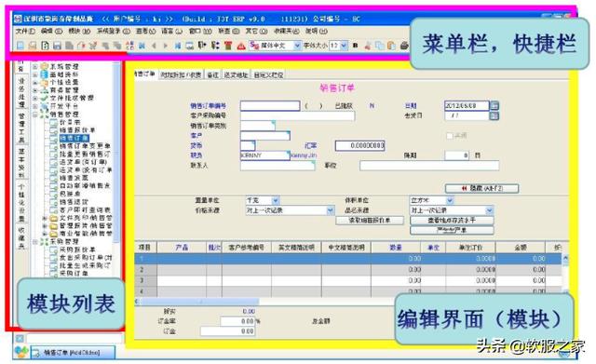The image size is (596, 364).
Task: Open the calendar picker beside the date field
Action: (x=494, y=105)
